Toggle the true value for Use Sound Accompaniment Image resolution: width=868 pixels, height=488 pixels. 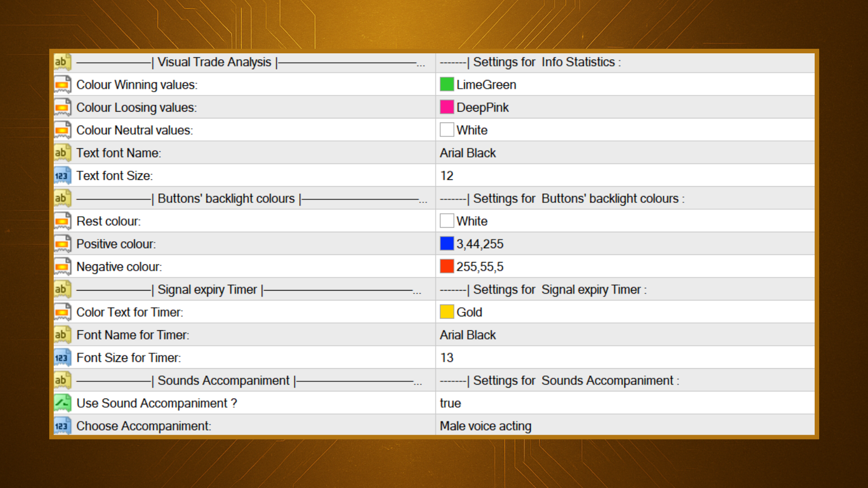coord(450,403)
